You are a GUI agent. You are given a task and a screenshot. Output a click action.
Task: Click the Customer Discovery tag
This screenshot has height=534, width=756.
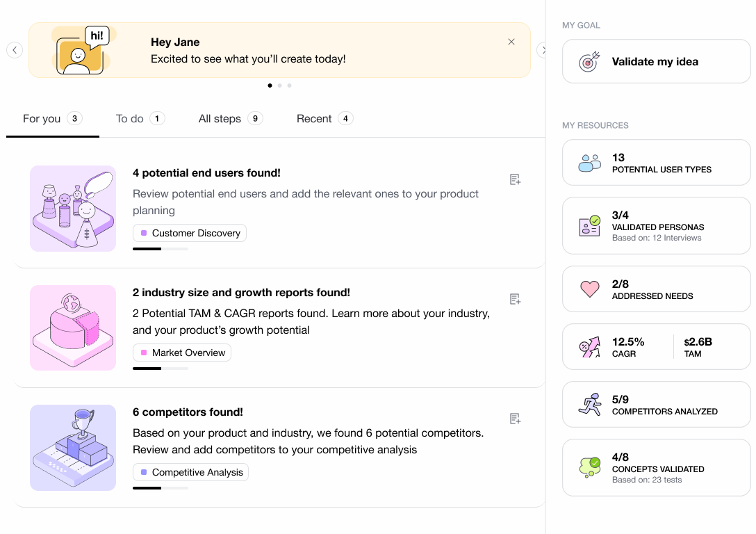pos(190,234)
